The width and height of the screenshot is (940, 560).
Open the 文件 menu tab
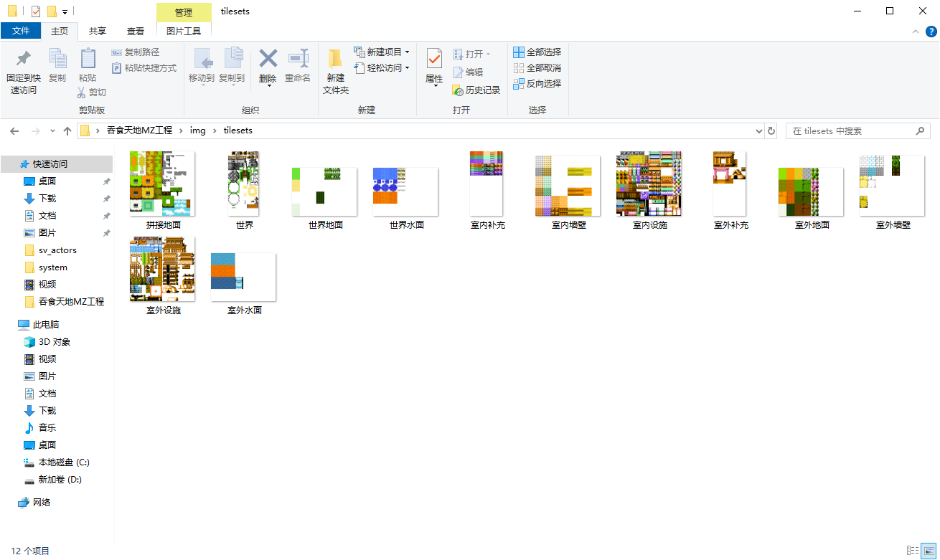[21, 31]
